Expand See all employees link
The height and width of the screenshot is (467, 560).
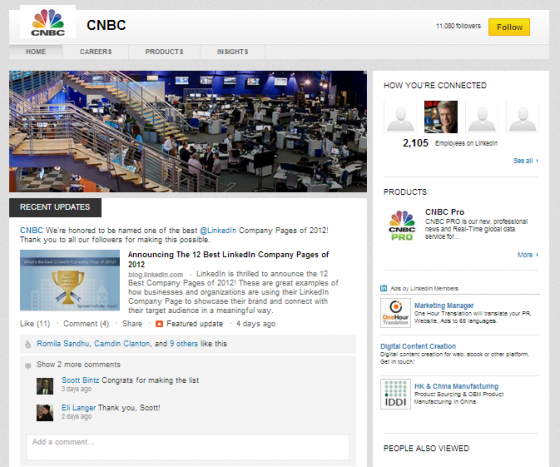525,161
